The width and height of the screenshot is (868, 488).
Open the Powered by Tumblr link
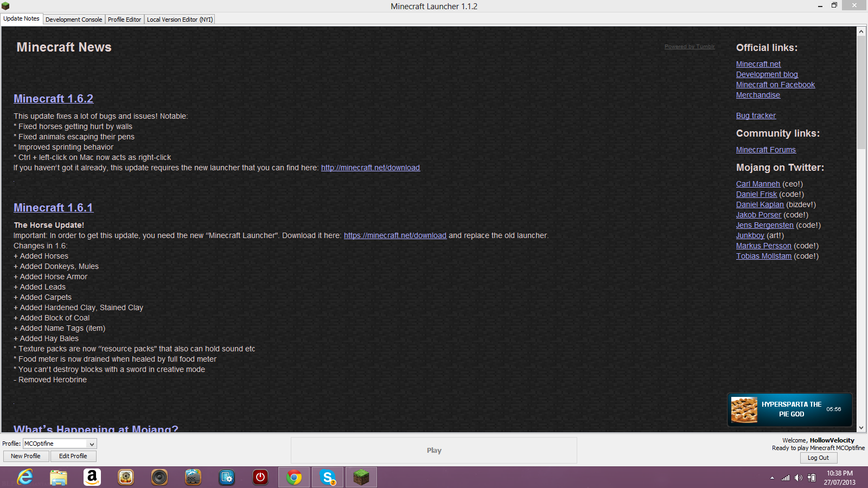click(690, 47)
